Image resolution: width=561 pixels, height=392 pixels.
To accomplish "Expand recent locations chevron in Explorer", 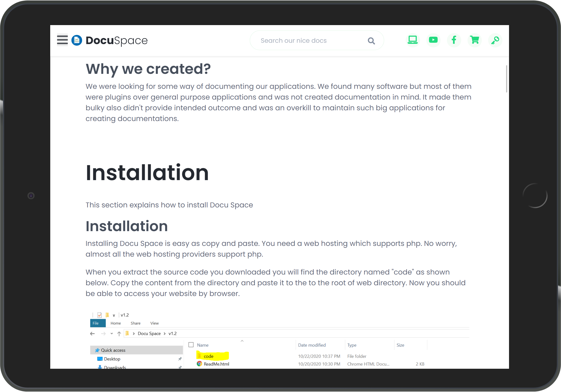I will (x=112, y=333).
